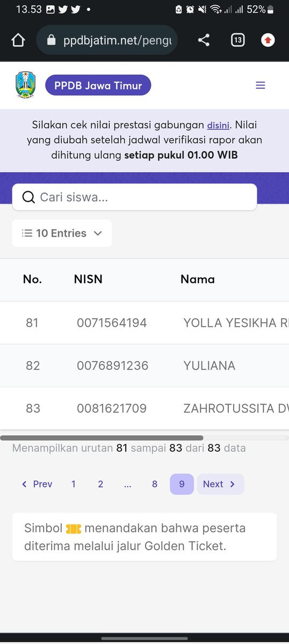
Task: Open the tab switcher showing 13 tabs
Action: coord(237,40)
